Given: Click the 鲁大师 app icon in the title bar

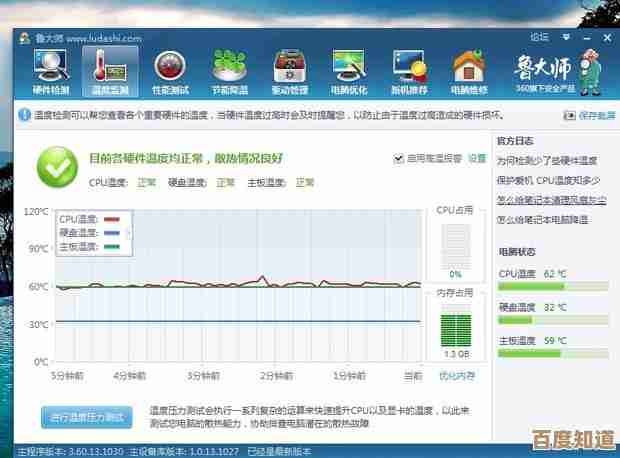Looking at the screenshot, I should coord(25,38).
